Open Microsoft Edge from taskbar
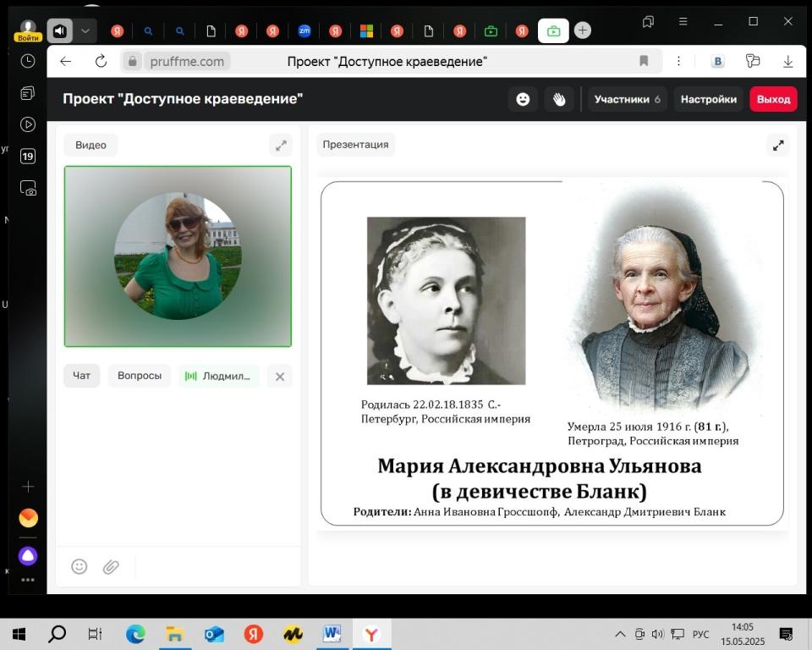812x650 pixels. [135, 634]
